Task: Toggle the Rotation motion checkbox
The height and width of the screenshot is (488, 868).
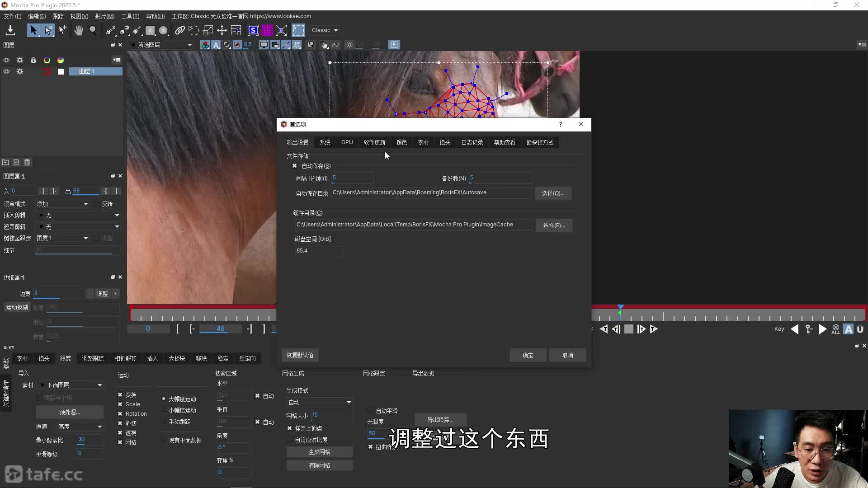Action: coord(120,413)
